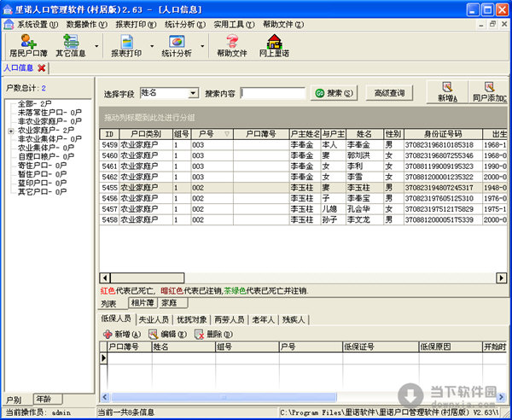512x420 pixels.
Task: Click the 居民户口簿 toolbar icon
Action: click(x=28, y=44)
